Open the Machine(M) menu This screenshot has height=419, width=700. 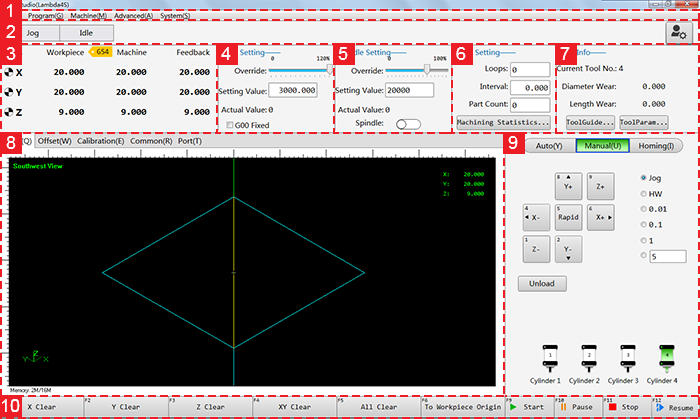[x=88, y=16]
